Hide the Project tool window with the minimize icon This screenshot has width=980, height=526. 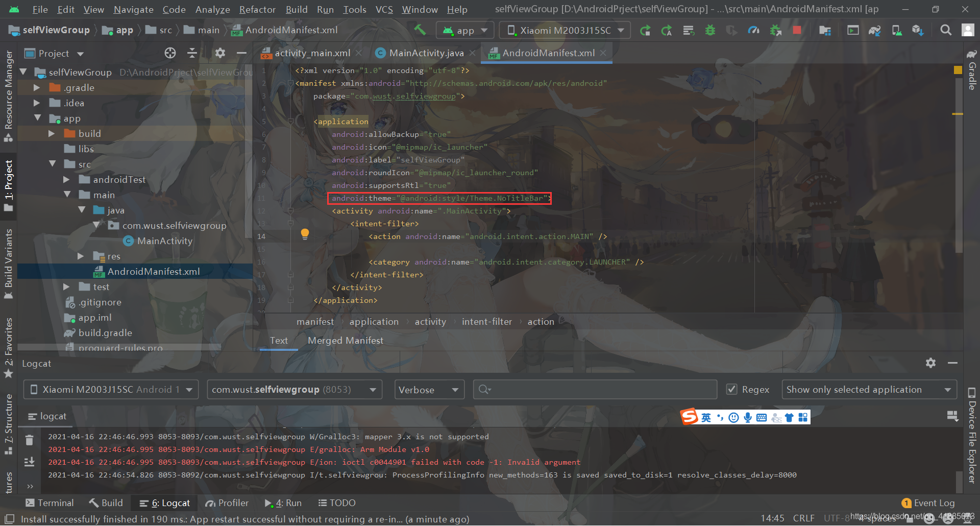click(242, 53)
